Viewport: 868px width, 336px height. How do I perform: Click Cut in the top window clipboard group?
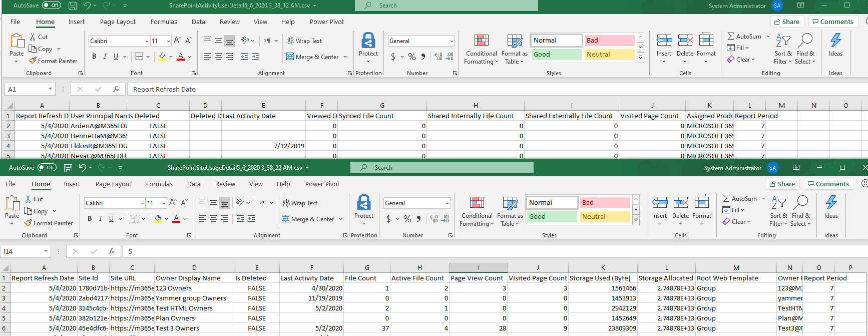tap(39, 37)
